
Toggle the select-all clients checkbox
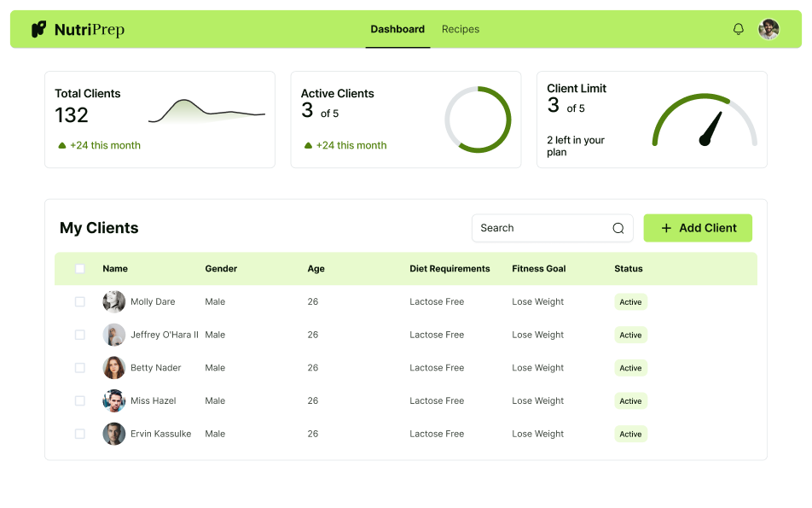pos(80,269)
